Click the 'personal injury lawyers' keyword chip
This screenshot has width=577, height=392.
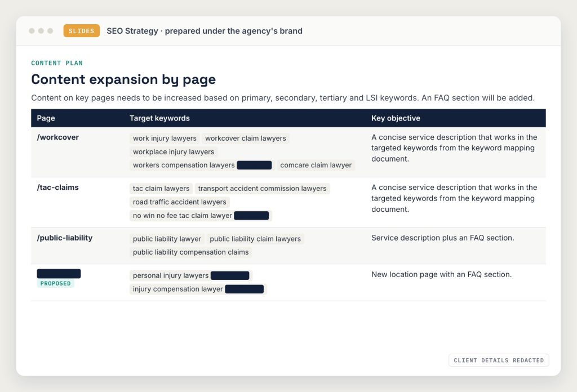[x=191, y=275]
